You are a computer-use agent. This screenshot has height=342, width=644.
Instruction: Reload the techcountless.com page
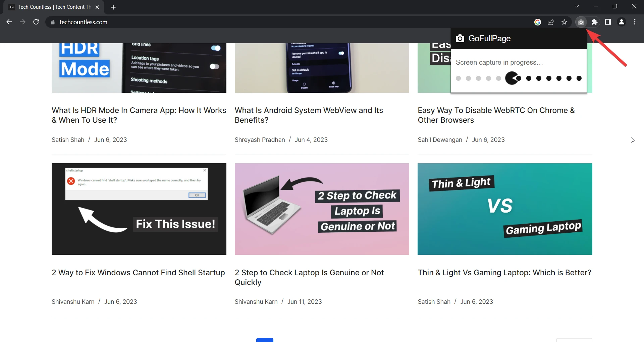pyautogui.click(x=36, y=22)
